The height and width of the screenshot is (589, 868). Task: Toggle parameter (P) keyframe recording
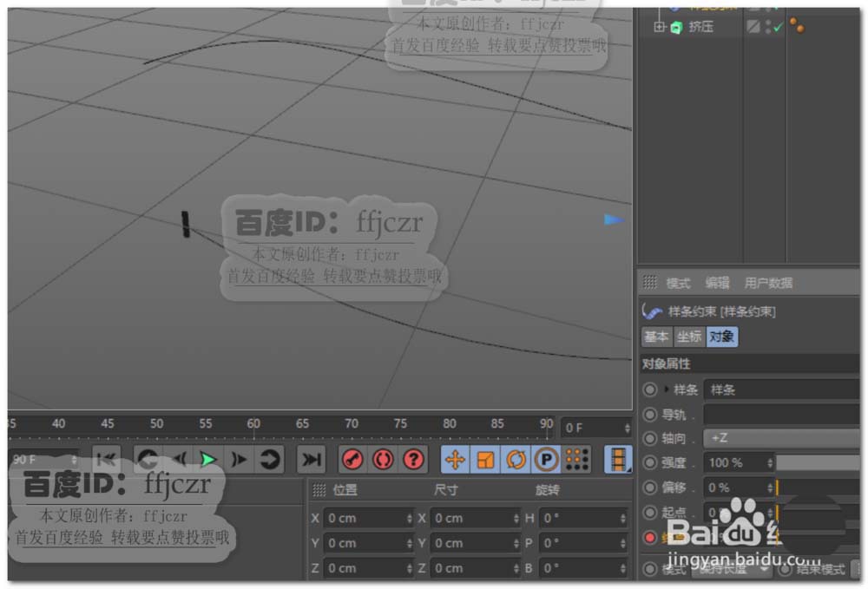click(x=546, y=459)
